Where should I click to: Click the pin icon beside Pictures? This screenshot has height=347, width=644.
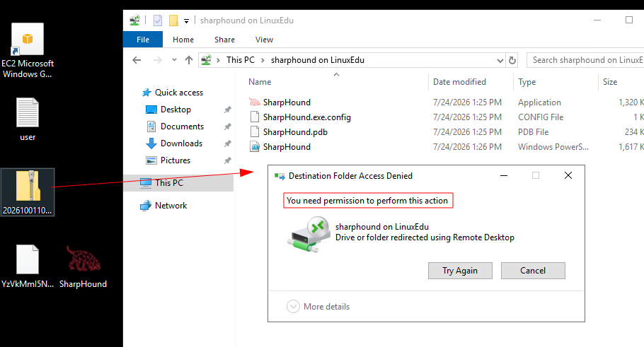[228, 160]
